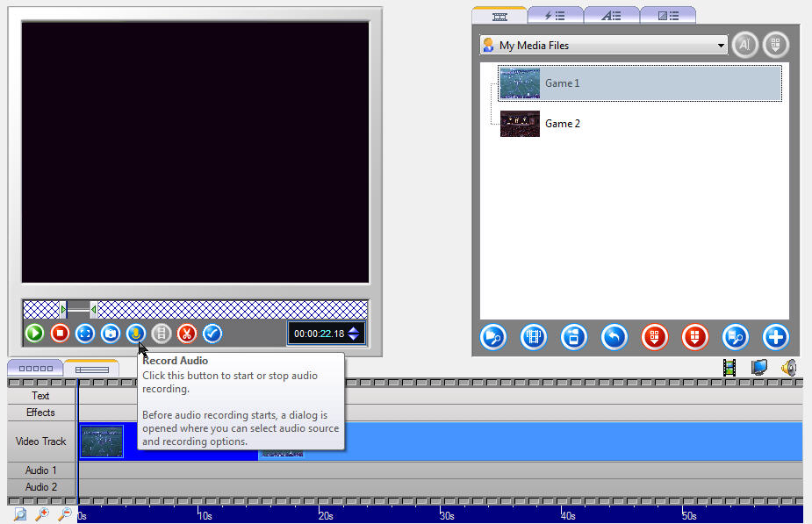Open the effects shaded-square tab
Screen dimensions: 812x524
pos(668,16)
